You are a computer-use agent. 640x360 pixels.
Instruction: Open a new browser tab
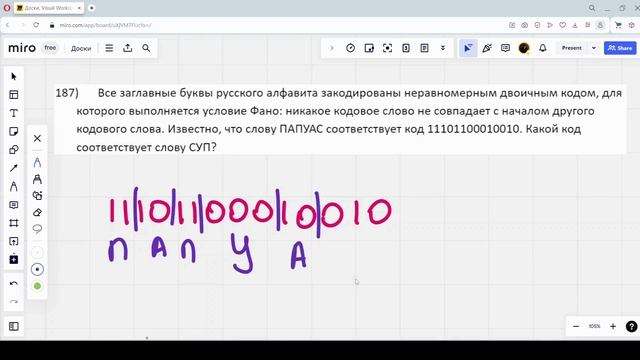pos(91,8)
